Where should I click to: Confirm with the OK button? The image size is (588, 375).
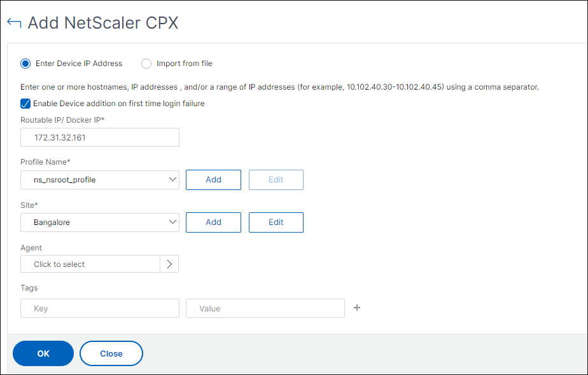point(43,353)
